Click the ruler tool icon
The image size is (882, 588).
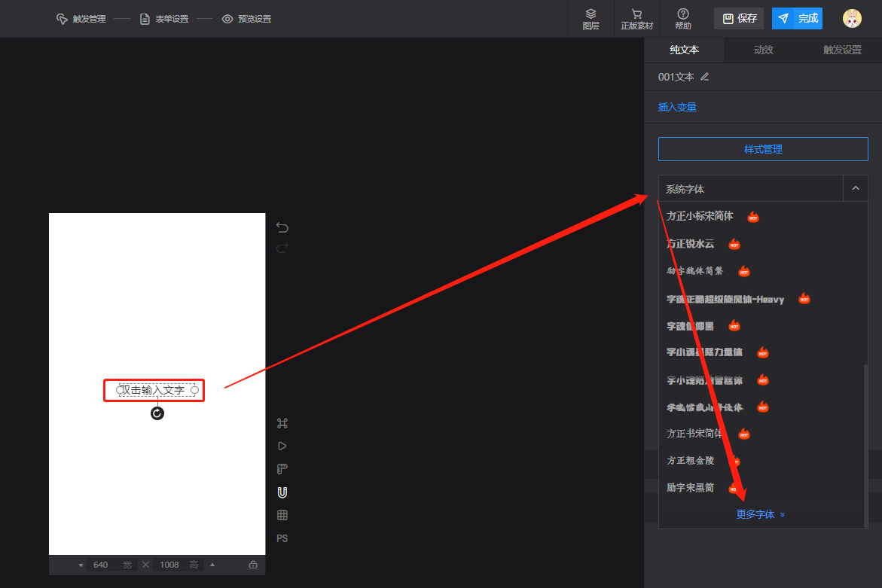[x=282, y=469]
